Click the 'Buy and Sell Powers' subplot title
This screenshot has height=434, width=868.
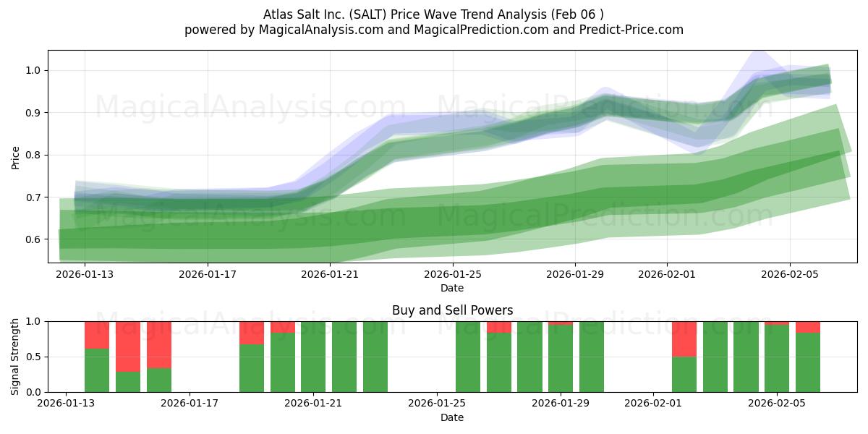pyautogui.click(x=452, y=310)
